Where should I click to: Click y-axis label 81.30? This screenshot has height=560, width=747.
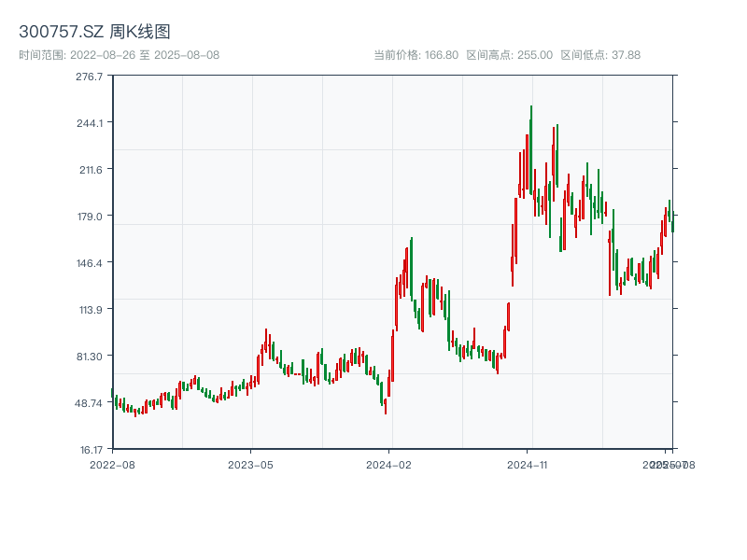(90, 357)
